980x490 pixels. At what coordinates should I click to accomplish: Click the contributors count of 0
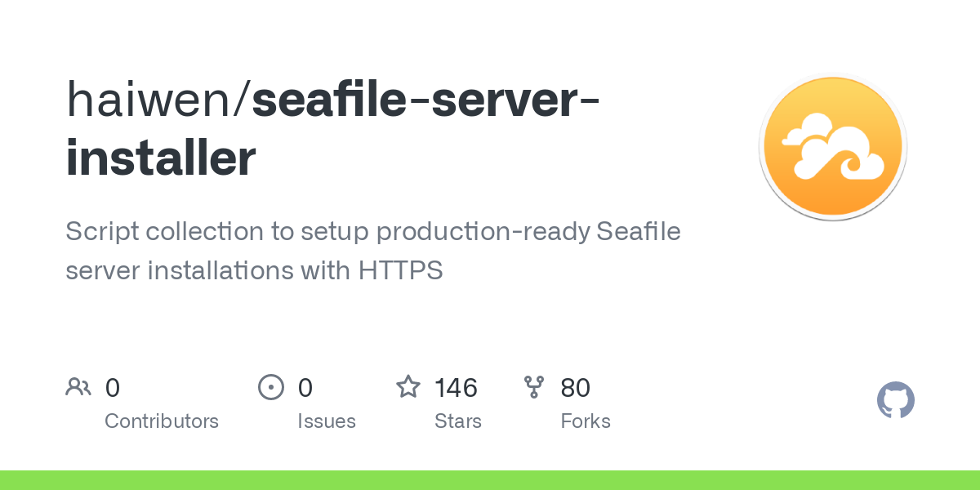pyautogui.click(x=113, y=387)
